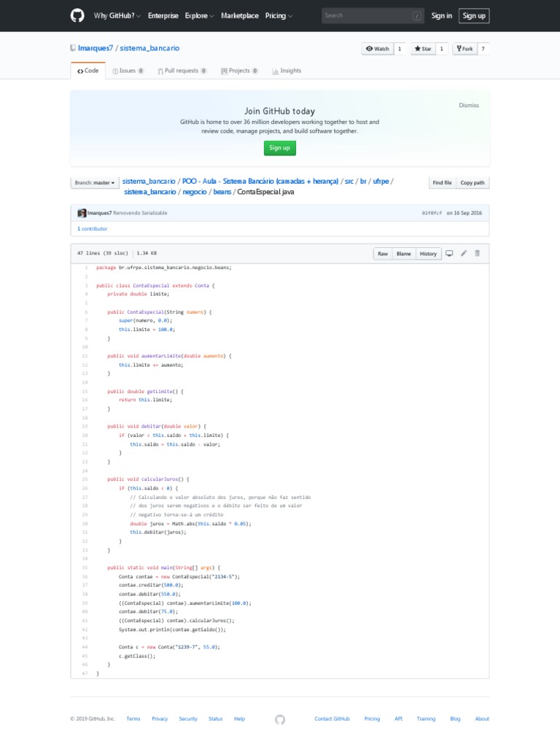Switch to the Projects tab

(x=239, y=71)
